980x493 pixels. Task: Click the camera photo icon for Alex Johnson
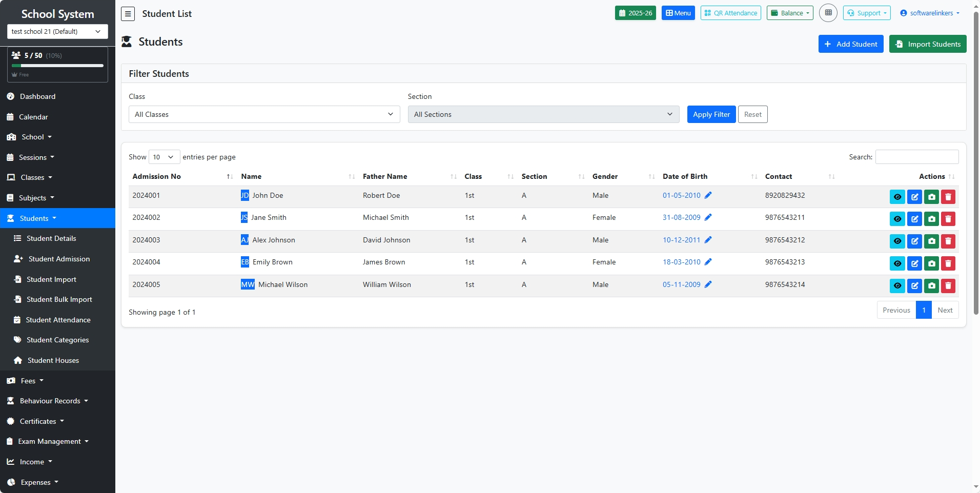click(x=931, y=241)
